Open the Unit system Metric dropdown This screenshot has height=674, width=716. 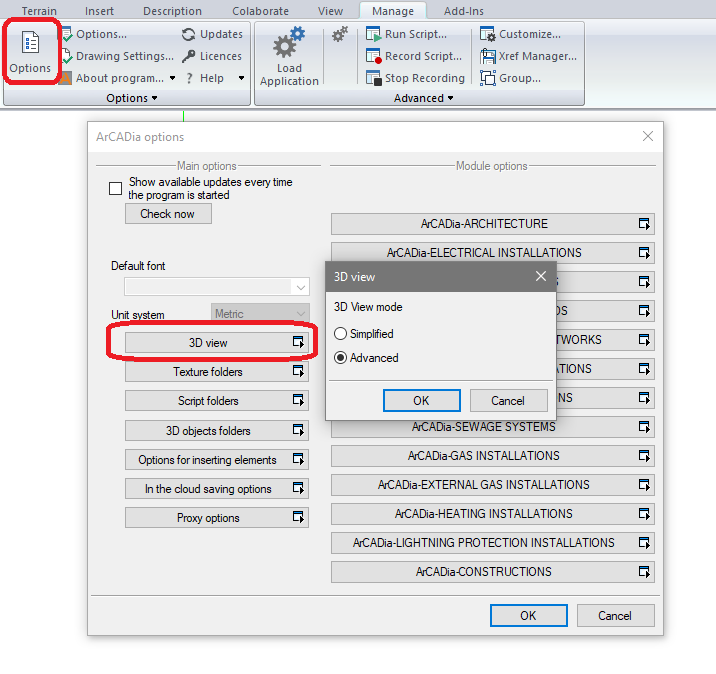point(260,314)
